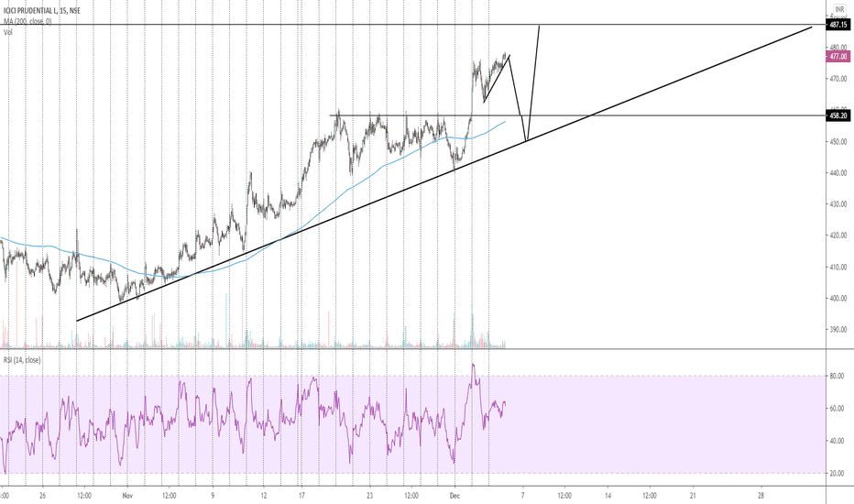Click the 23 date on the time axis
The width and height of the screenshot is (854, 504).
[370, 496]
